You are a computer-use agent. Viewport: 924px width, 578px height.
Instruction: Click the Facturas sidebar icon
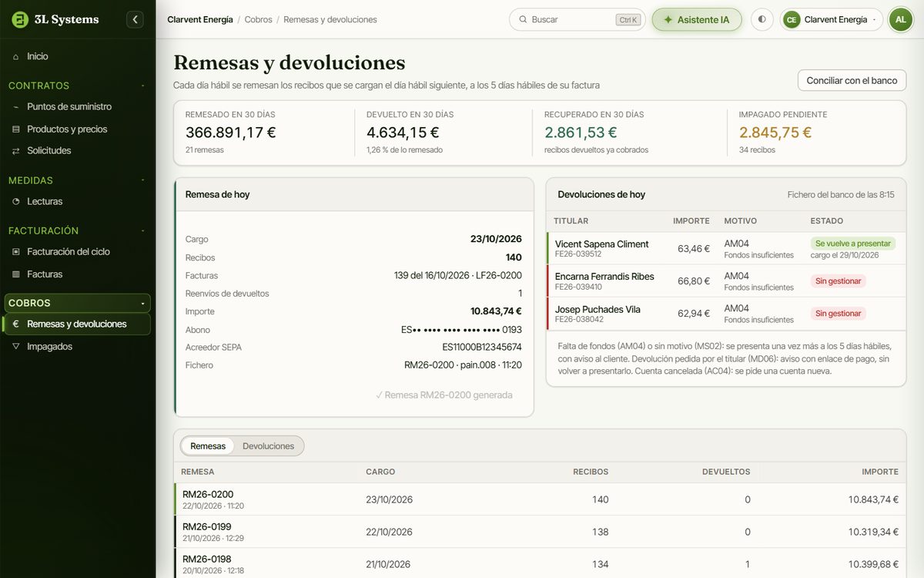16,274
